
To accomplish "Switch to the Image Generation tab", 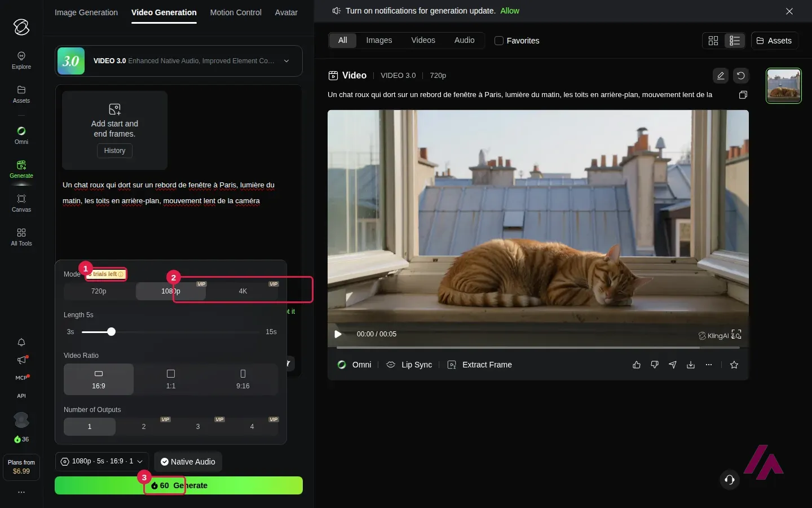I will pyautogui.click(x=86, y=12).
